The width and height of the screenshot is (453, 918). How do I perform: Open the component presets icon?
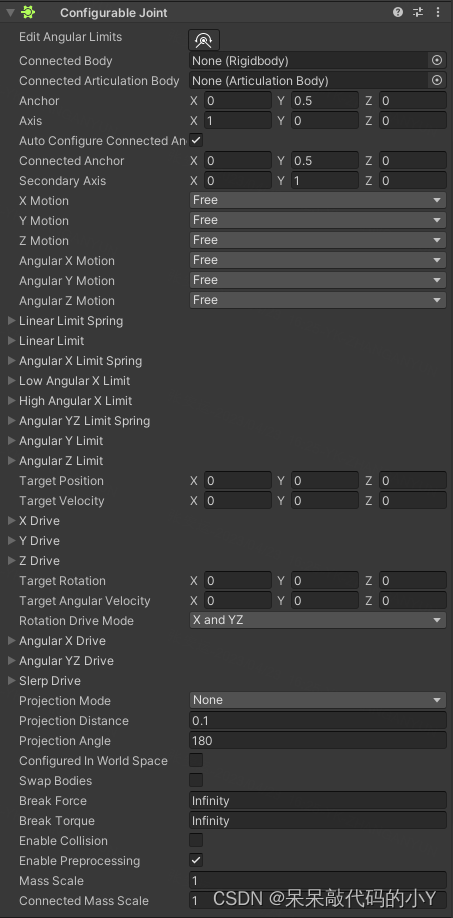tap(417, 12)
